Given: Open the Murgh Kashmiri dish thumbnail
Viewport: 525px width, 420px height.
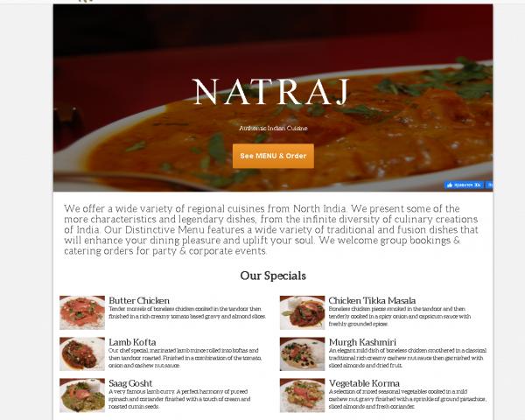Looking at the screenshot, I should pos(303,354).
